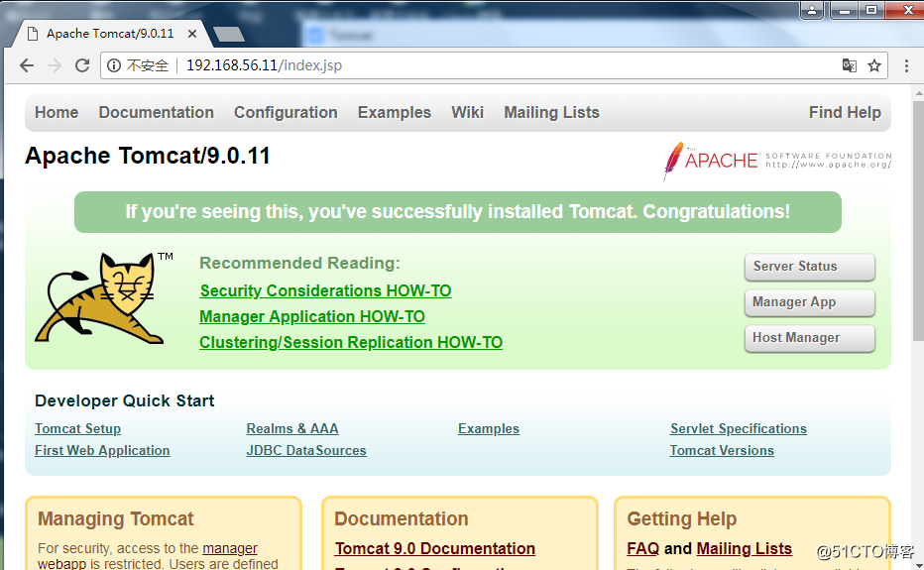Open Tomcat 9.0 Documentation link

tap(435, 549)
